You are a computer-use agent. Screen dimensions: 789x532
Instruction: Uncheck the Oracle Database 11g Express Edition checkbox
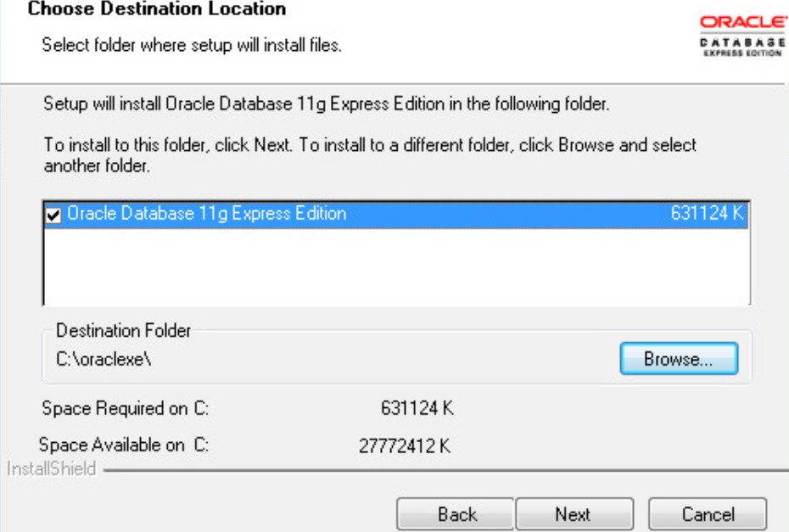53,215
